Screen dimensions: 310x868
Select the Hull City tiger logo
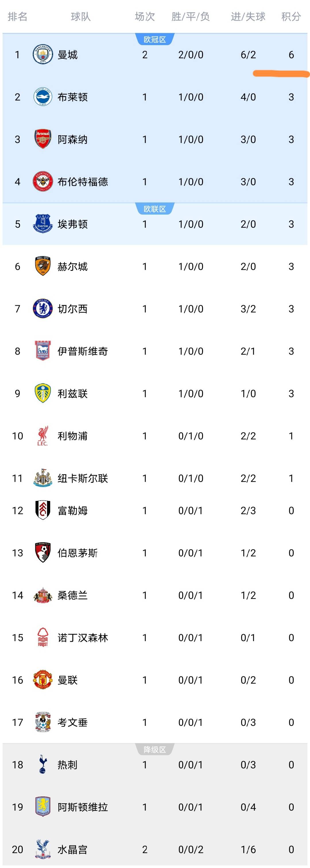(43, 266)
